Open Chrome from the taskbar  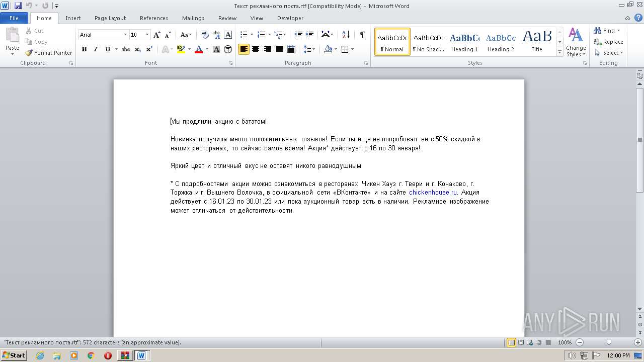(x=91, y=355)
